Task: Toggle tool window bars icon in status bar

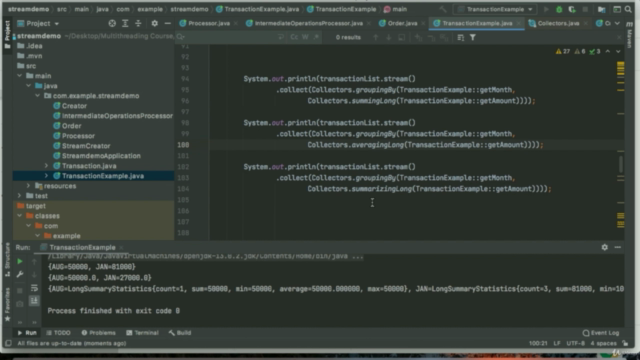Action: (x=8, y=343)
